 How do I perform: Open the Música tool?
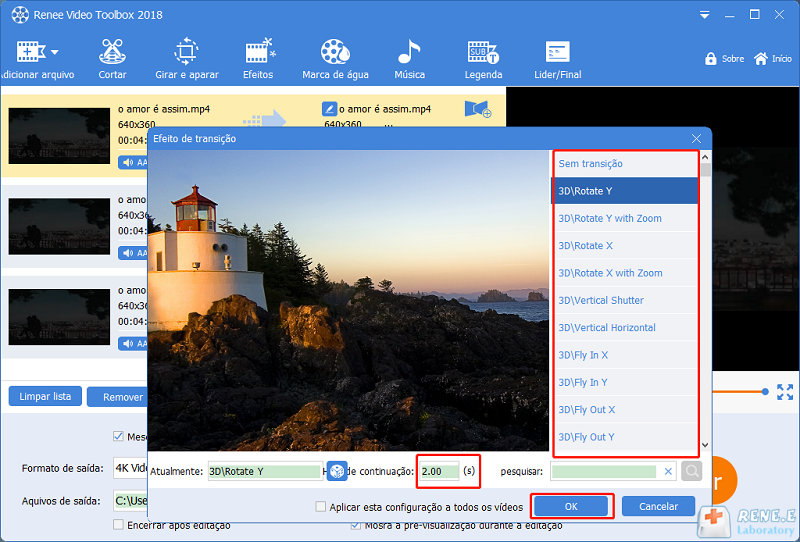point(409,60)
